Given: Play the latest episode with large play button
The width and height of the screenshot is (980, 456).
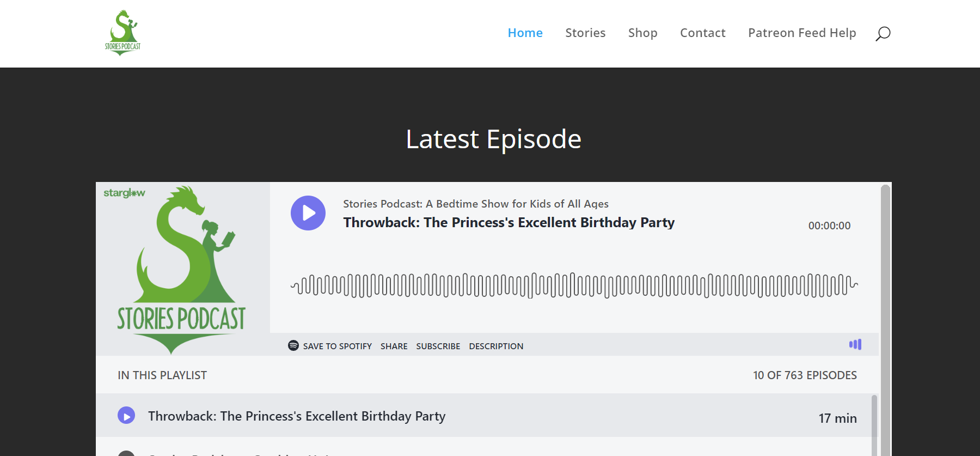Looking at the screenshot, I should coord(308,213).
